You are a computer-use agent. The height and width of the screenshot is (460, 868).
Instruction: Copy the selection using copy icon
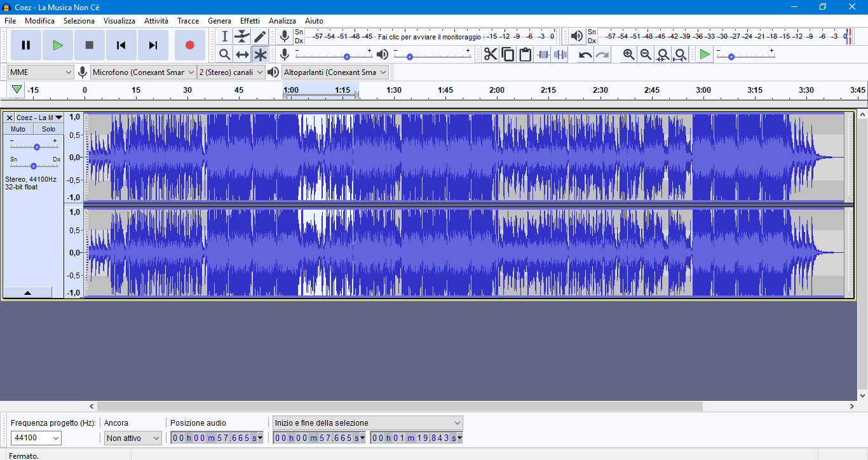(x=508, y=55)
